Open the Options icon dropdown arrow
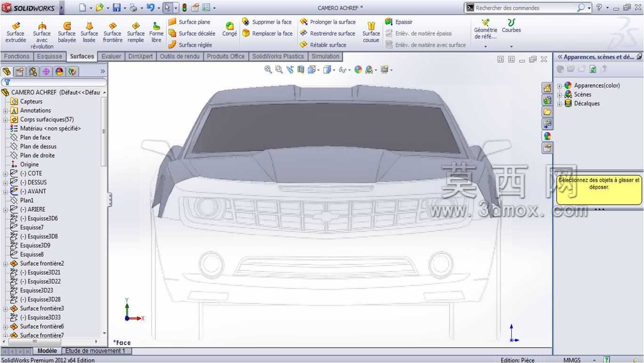The height and width of the screenshot is (363, 644). point(215,8)
